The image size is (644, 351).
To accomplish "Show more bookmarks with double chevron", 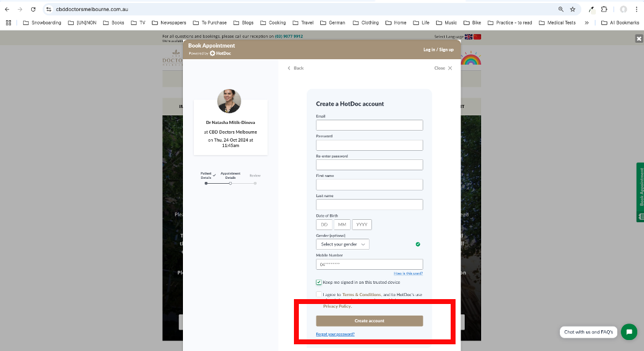I will [x=587, y=23].
